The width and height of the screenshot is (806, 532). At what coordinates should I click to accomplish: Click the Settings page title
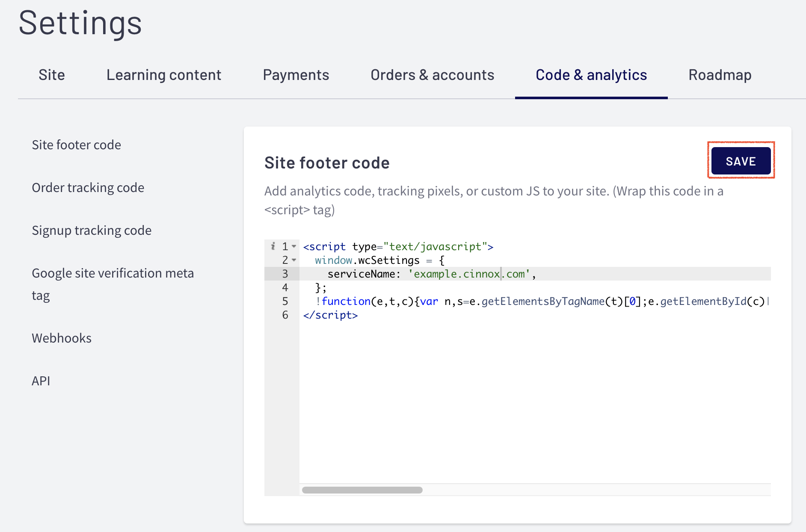pos(80,23)
